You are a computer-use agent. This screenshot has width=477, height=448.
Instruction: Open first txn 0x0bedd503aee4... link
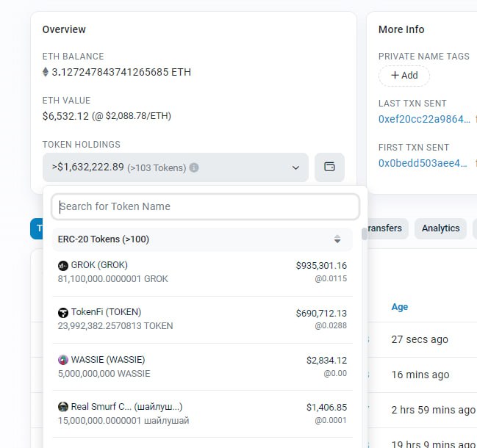pyautogui.click(x=423, y=163)
